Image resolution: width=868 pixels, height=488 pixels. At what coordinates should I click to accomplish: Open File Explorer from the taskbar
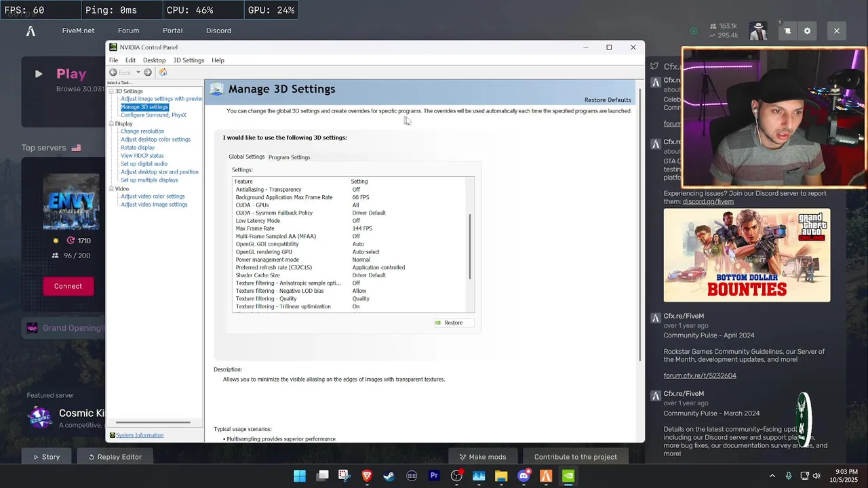501,476
